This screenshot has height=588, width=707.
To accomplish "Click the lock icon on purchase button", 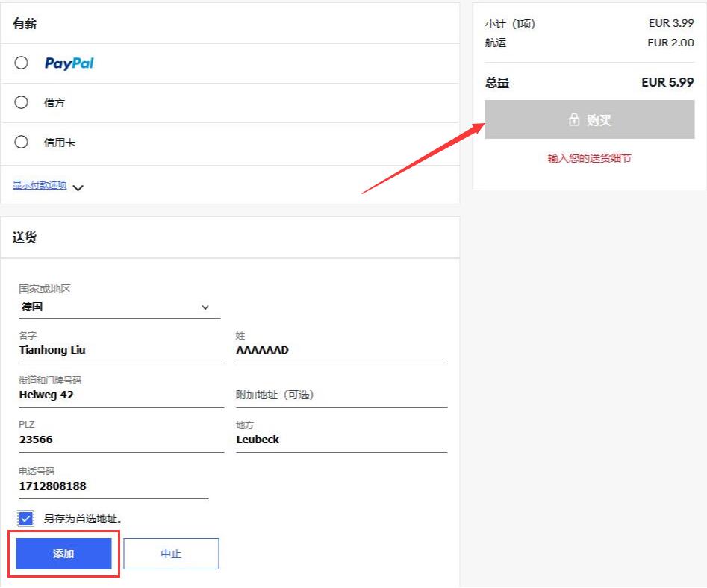I will click(574, 119).
